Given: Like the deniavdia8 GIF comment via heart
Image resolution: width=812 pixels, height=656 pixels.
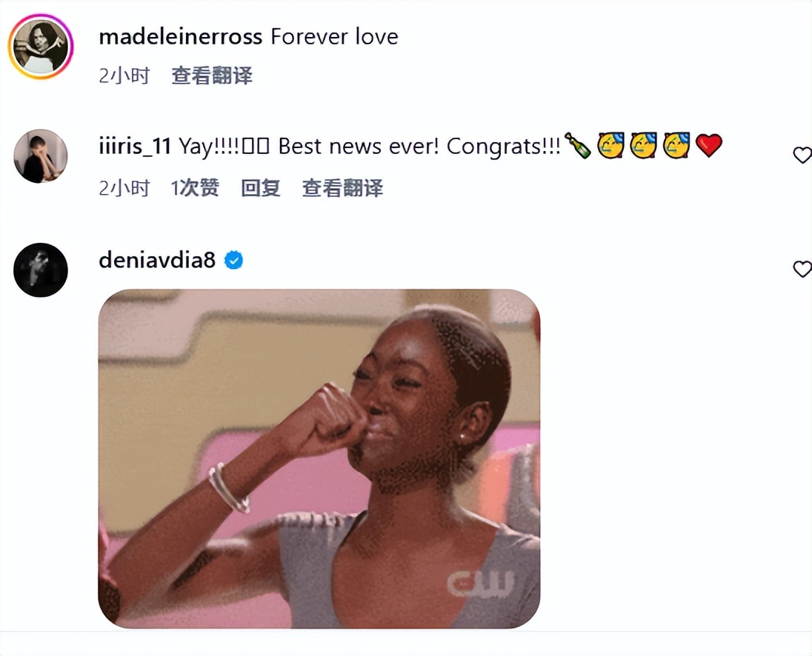Looking at the screenshot, I should click(802, 269).
